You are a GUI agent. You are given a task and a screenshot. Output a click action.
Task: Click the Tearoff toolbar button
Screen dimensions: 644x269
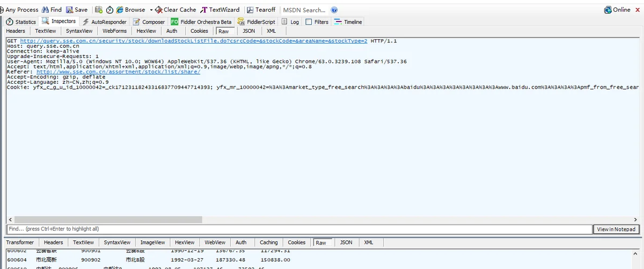(261, 10)
